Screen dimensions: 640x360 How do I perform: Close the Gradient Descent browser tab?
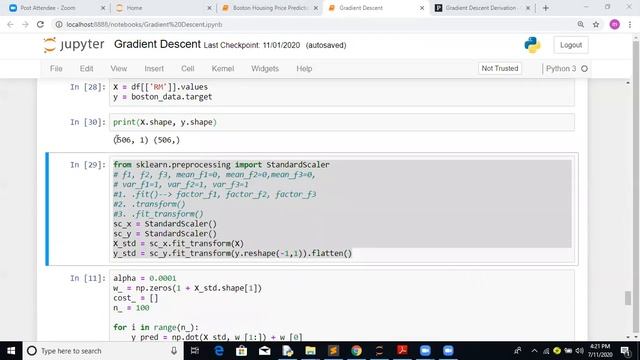pyautogui.click(x=422, y=8)
